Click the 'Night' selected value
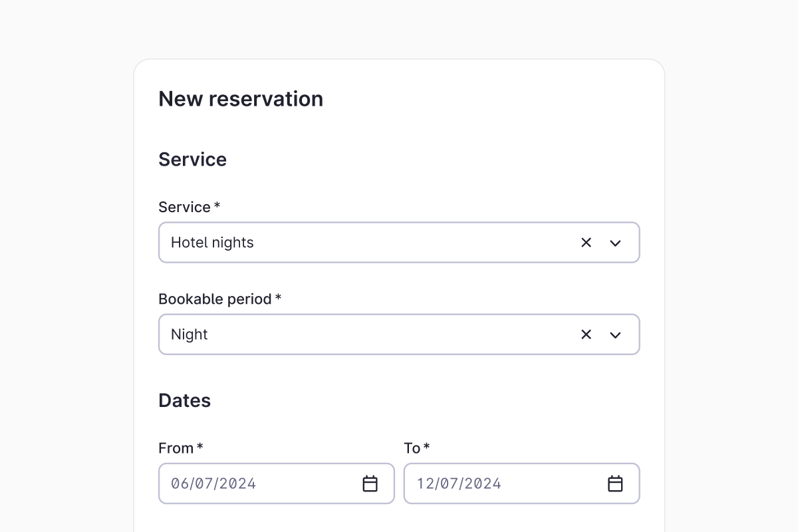Image resolution: width=798 pixels, height=532 pixels. [190, 334]
